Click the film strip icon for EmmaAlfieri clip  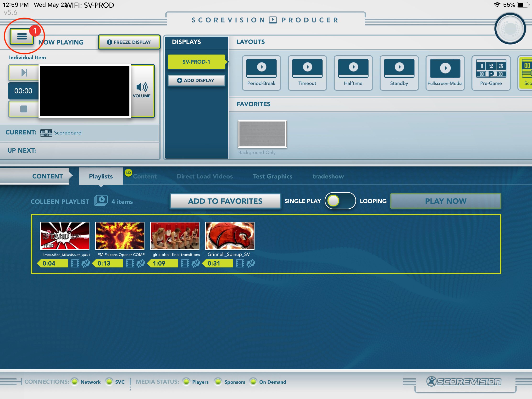click(75, 264)
